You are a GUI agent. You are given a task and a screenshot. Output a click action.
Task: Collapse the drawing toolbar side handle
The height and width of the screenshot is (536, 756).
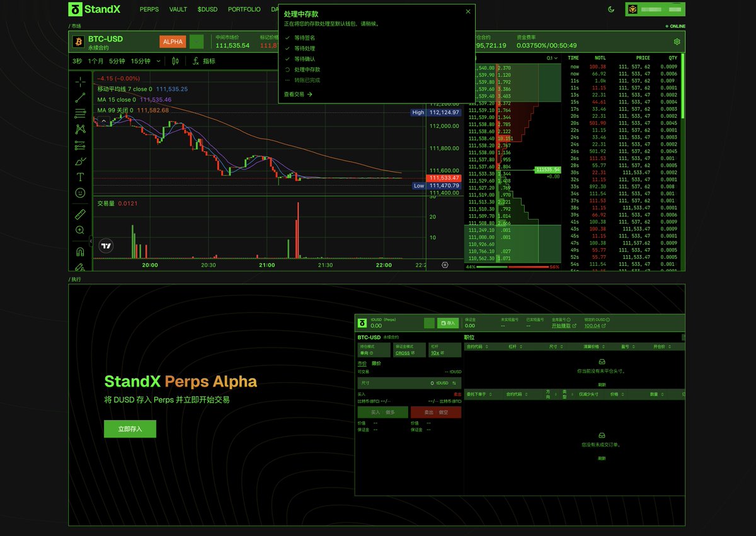click(91, 241)
